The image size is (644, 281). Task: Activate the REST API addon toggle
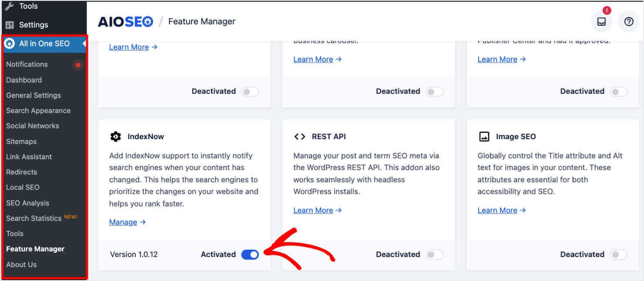(434, 254)
